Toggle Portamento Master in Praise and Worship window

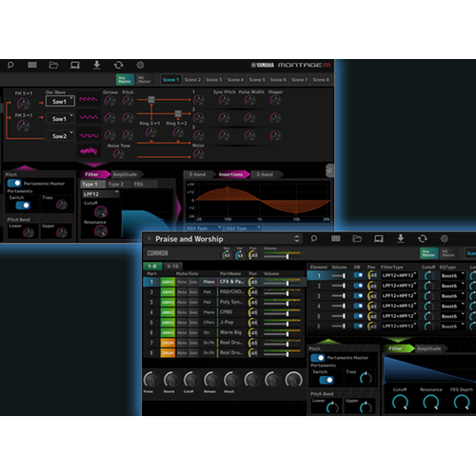click(318, 358)
